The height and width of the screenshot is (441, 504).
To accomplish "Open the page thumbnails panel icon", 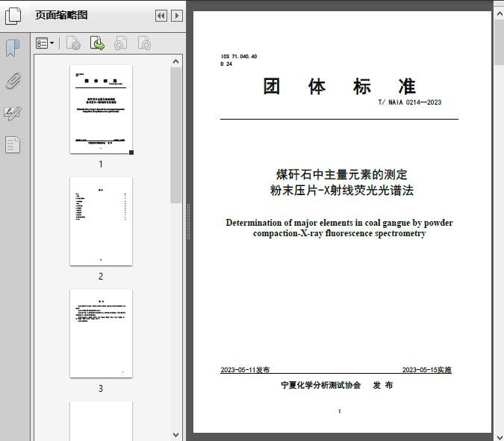I will 13,16.
